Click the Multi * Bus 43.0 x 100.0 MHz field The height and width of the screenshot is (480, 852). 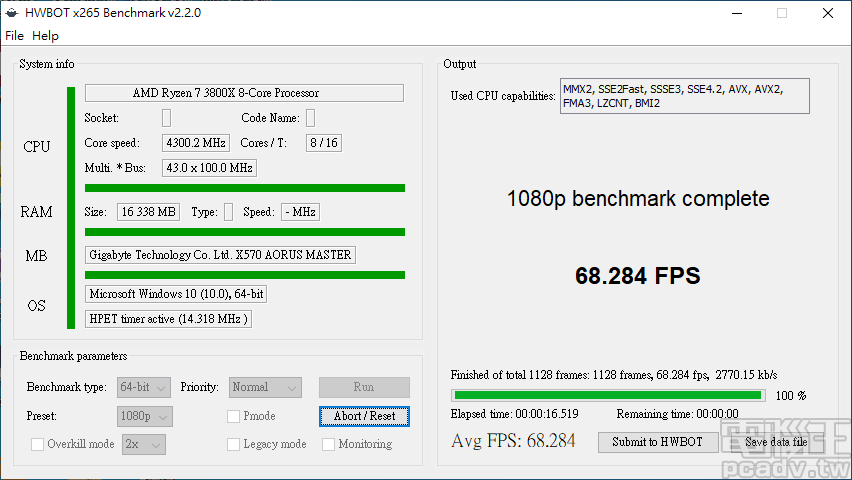click(209, 168)
